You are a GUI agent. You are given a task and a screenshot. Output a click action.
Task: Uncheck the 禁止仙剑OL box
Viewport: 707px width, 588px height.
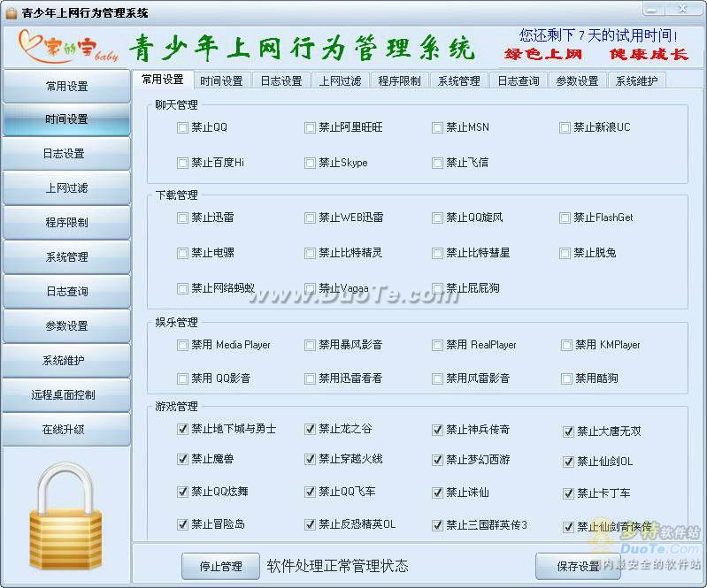pos(568,462)
